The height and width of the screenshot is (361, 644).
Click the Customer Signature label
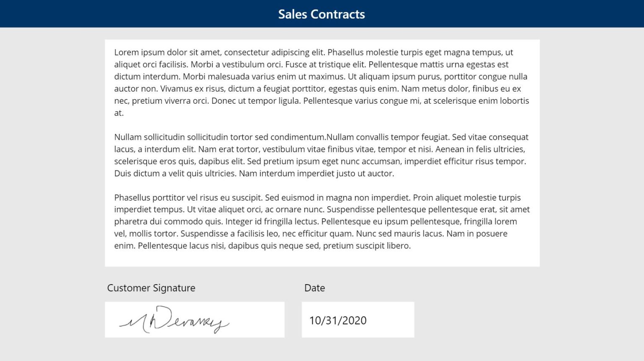(x=151, y=288)
